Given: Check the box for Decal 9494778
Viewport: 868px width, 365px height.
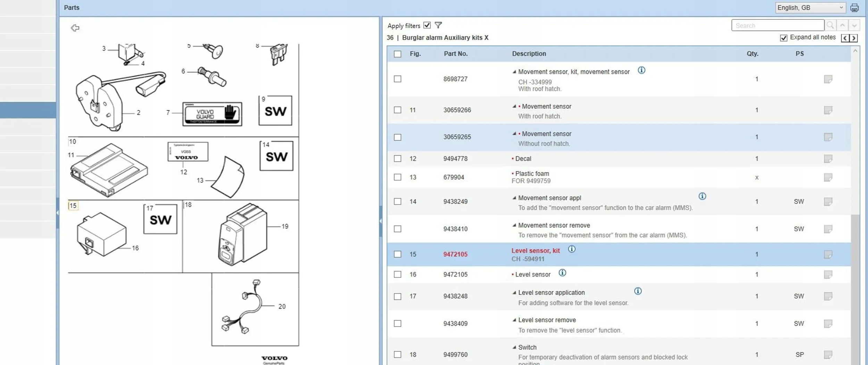Looking at the screenshot, I should (x=398, y=159).
